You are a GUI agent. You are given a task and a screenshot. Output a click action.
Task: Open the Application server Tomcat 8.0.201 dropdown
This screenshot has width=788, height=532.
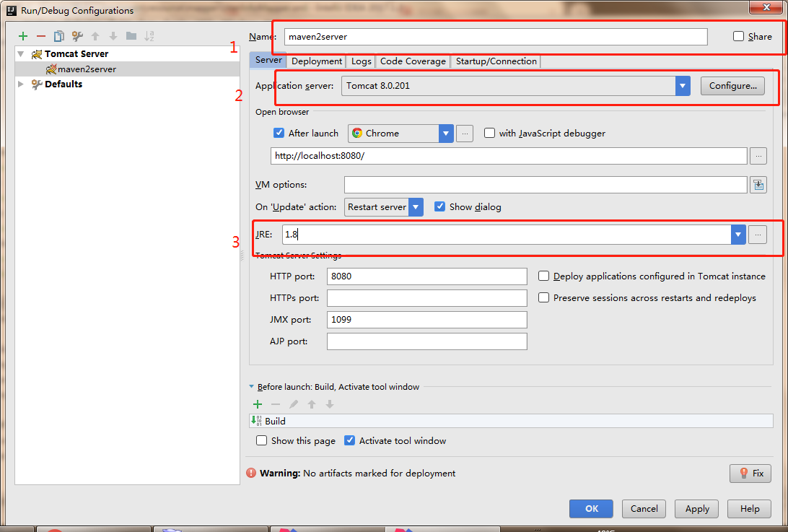click(683, 86)
